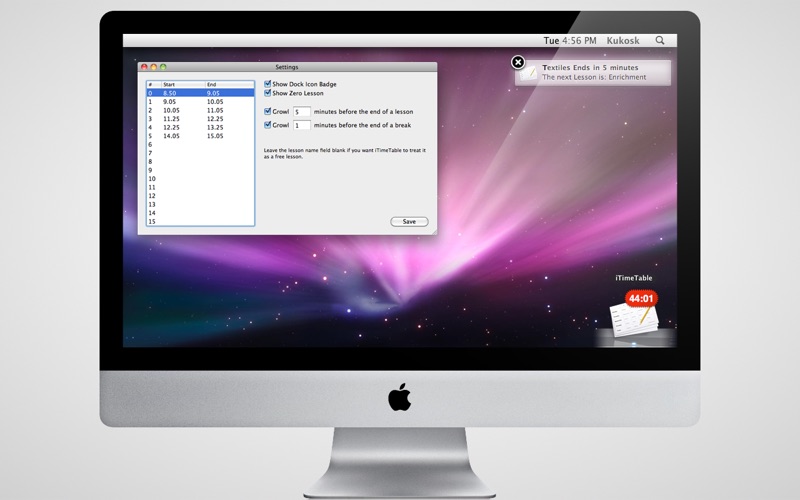Viewport: 800px width, 500px height.
Task: Select empty lesson row 9
Action: coord(201,170)
